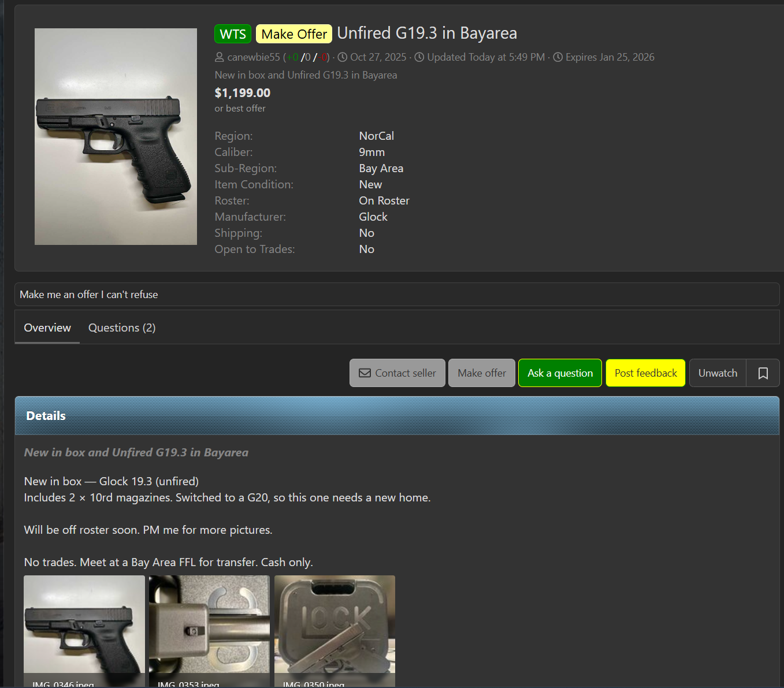
Task: Open the main Glock pistol listing photo
Action: (x=116, y=136)
